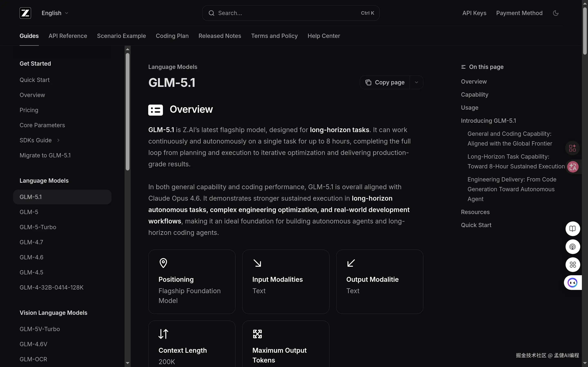The height and width of the screenshot is (367, 588).
Task: Click inside the Search input field
Action: tap(280, 13)
